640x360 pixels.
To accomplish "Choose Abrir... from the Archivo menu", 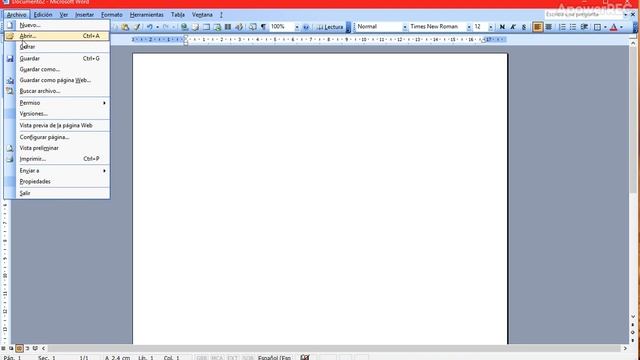I will click(57, 36).
